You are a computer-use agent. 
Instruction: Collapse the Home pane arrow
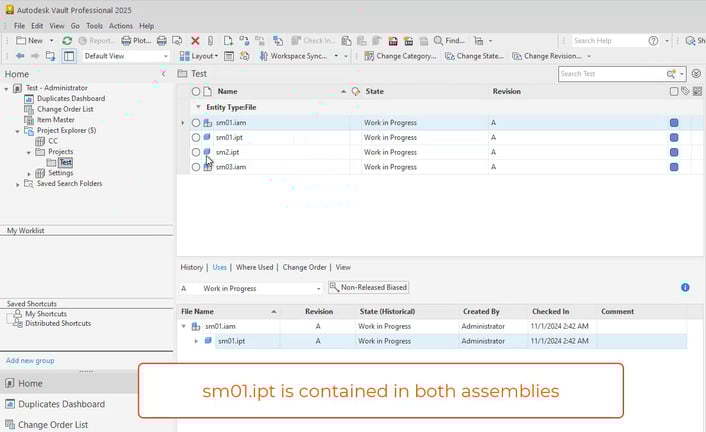(163, 73)
